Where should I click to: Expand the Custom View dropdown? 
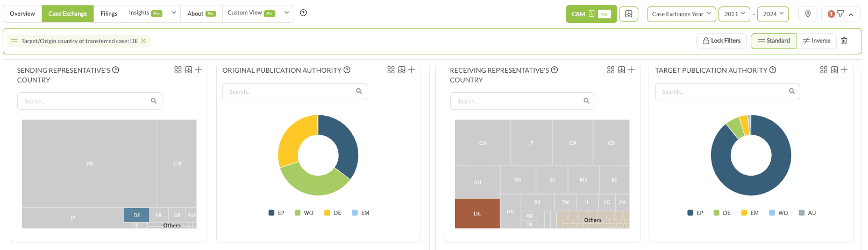click(x=287, y=13)
